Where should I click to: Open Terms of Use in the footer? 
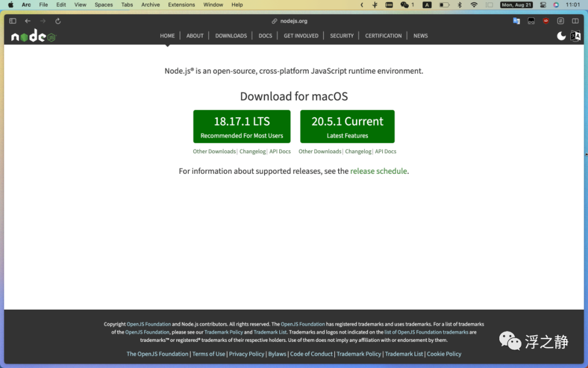point(209,354)
